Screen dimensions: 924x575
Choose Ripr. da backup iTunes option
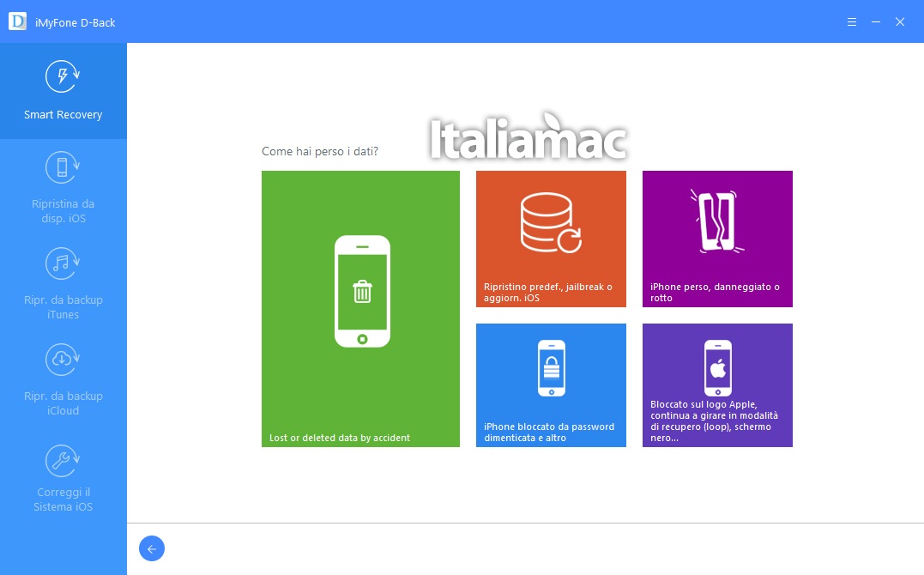pos(63,284)
